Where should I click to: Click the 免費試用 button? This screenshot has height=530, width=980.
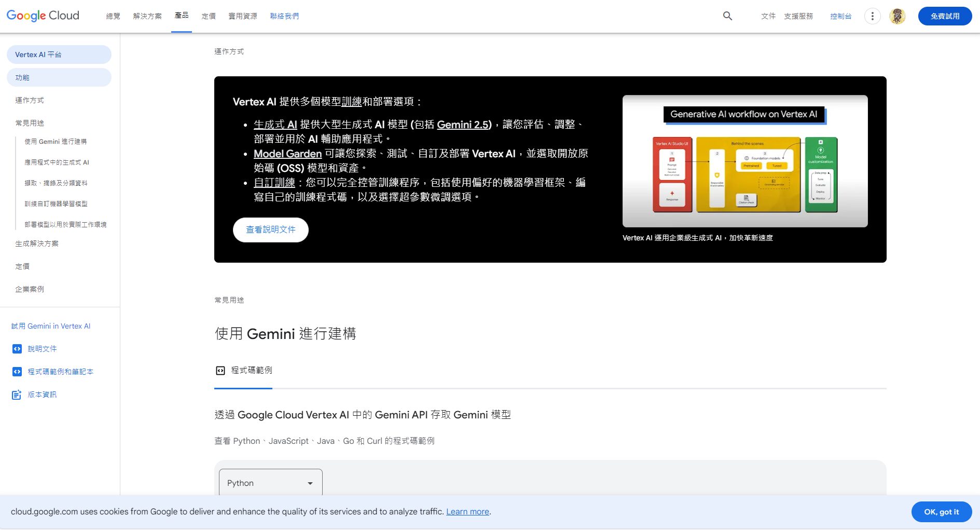click(x=945, y=16)
